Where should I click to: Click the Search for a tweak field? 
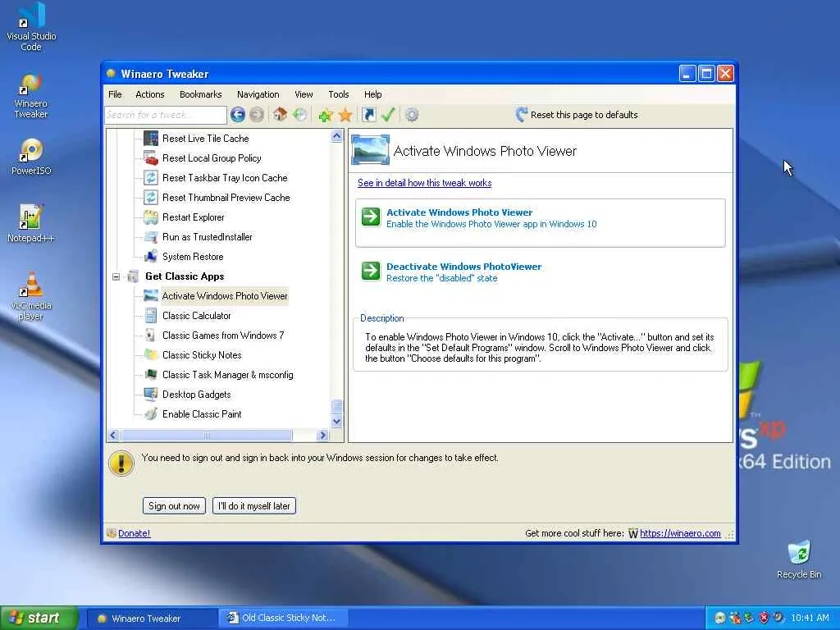pos(166,115)
